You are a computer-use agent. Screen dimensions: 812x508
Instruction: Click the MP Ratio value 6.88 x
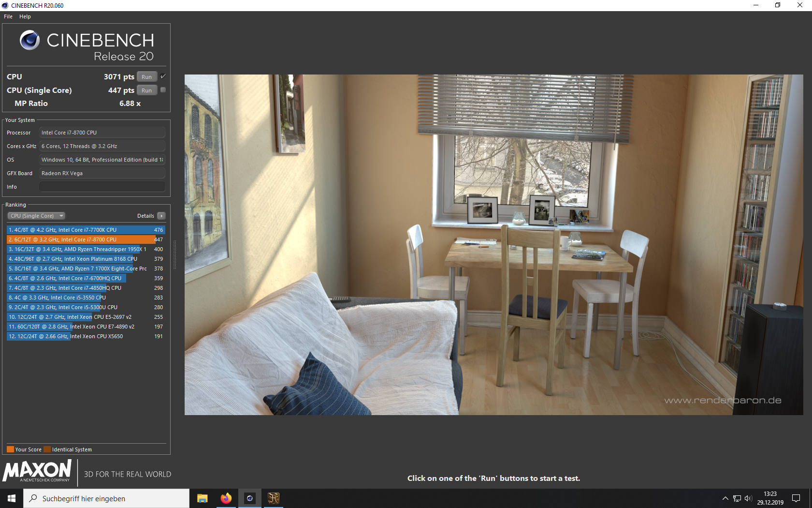pyautogui.click(x=130, y=104)
